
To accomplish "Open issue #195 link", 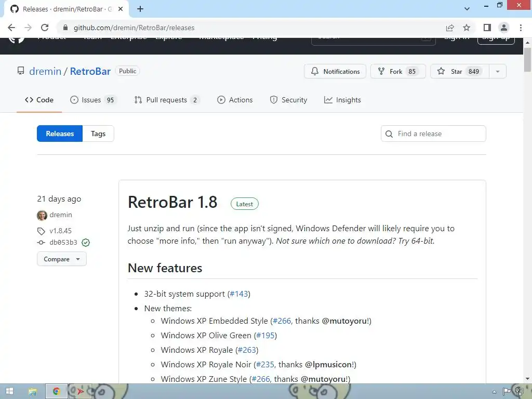I will click(265, 336).
